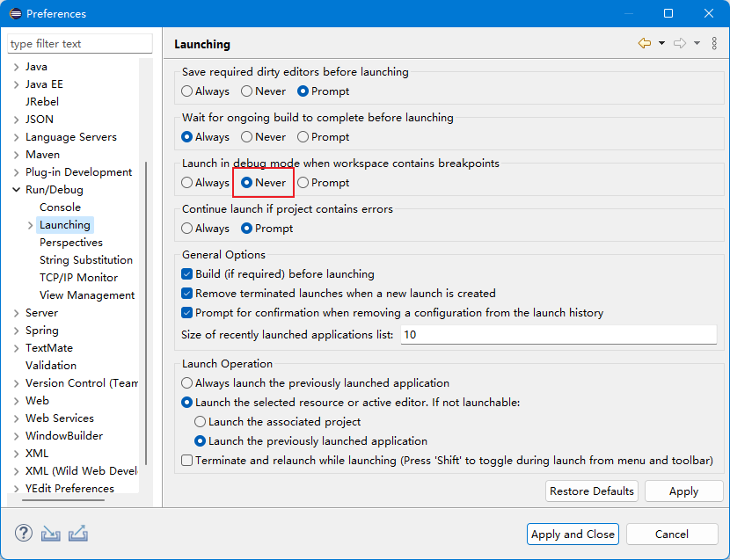This screenshot has width=730, height=560.
Task: Select Always for saving dirty editors
Action: pyautogui.click(x=187, y=91)
